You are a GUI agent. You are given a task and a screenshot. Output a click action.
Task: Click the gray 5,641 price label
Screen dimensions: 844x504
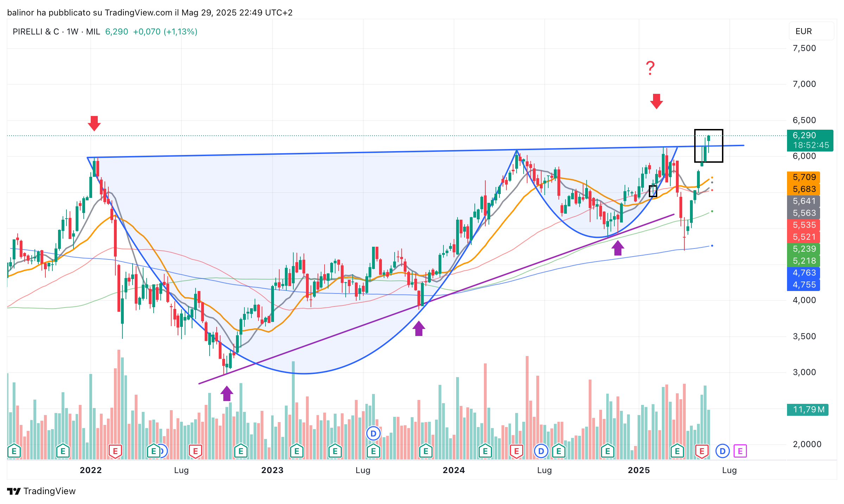click(804, 201)
